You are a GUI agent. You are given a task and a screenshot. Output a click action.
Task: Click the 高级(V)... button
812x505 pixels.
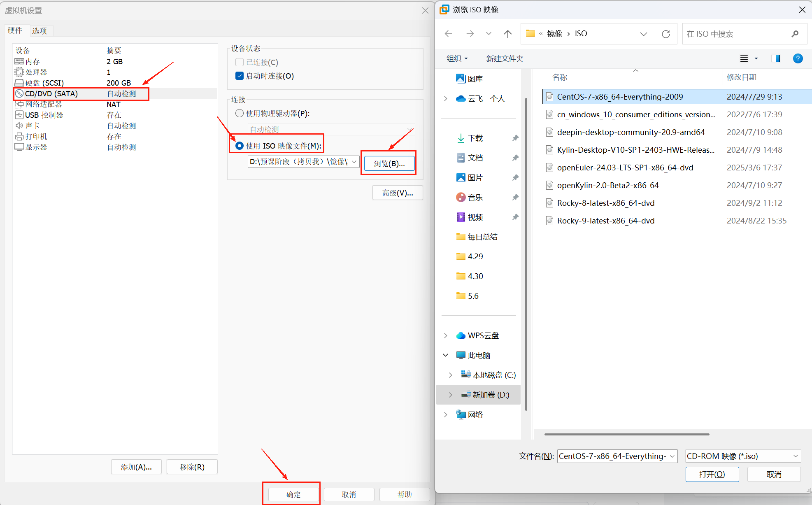(398, 193)
